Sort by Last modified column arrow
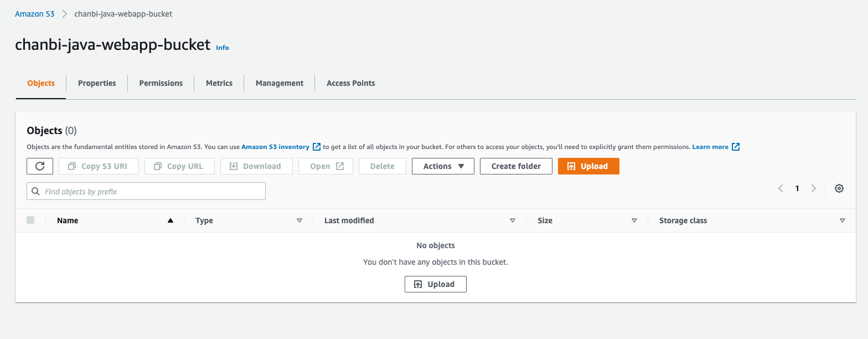Screen dimensions: 868x339 coord(513,220)
